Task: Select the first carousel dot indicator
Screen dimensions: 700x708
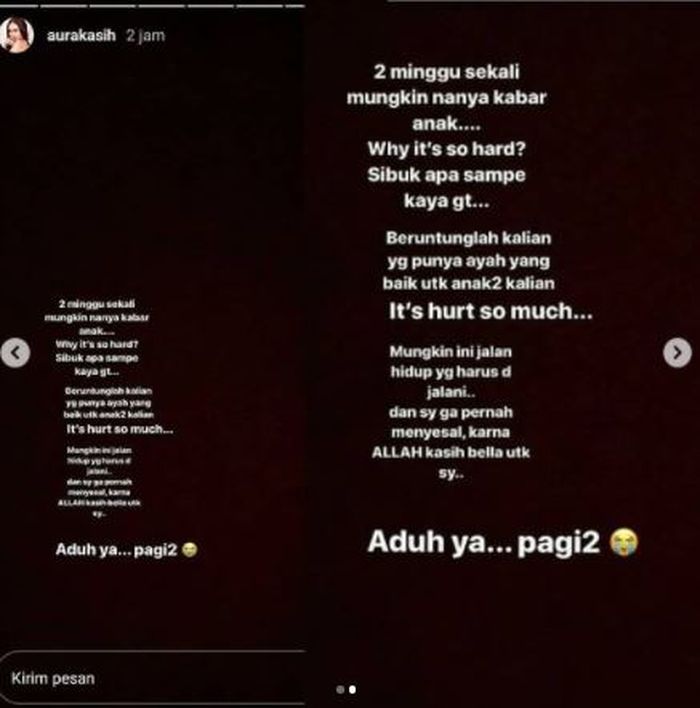Action: (x=341, y=689)
